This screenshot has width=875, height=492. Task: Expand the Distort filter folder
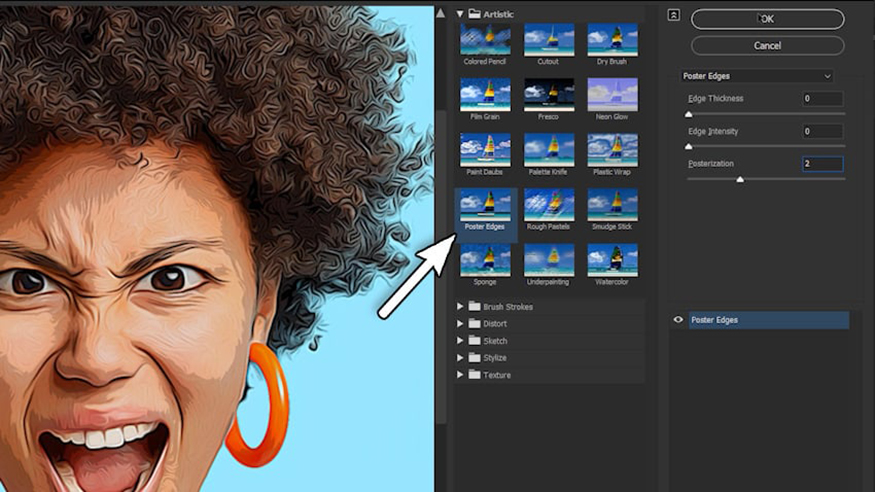point(460,324)
